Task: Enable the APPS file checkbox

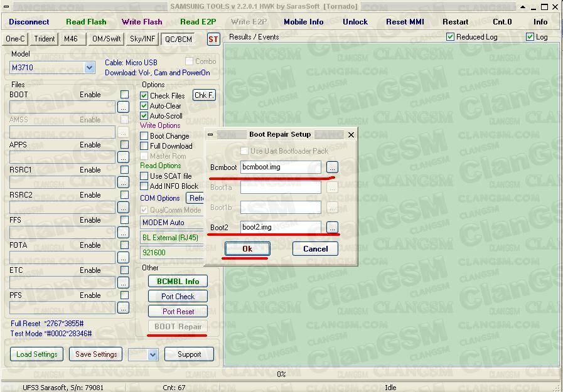Action: [125, 144]
